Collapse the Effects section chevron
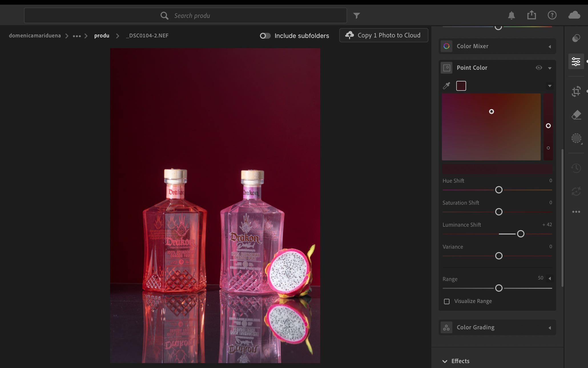Screen dimensions: 588x368 445,361
